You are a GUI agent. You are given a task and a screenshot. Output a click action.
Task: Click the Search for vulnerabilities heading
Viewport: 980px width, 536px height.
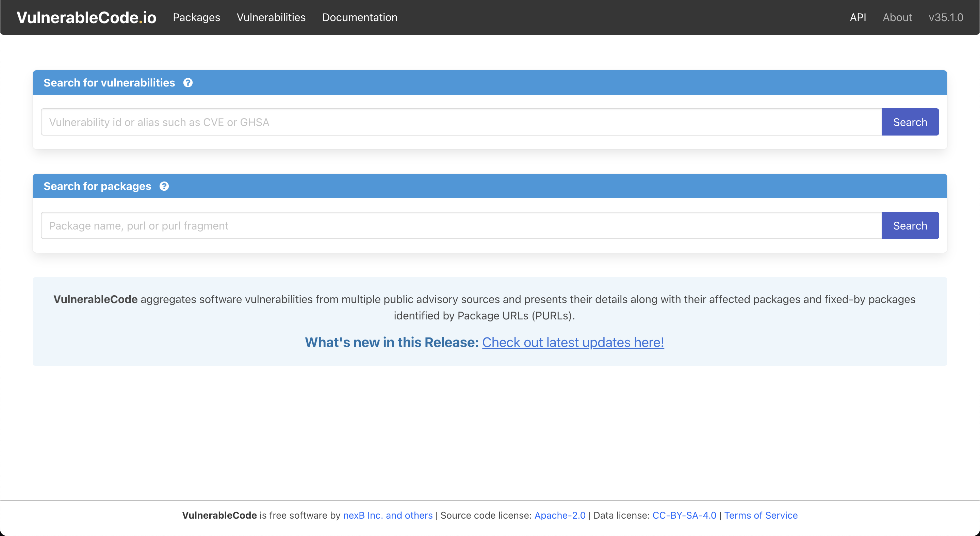pyautogui.click(x=109, y=83)
